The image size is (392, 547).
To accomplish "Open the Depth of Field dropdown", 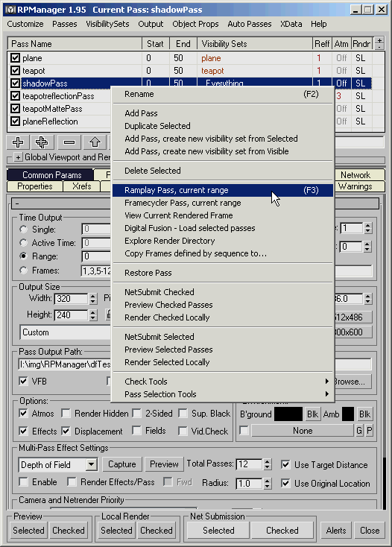I will point(92,465).
